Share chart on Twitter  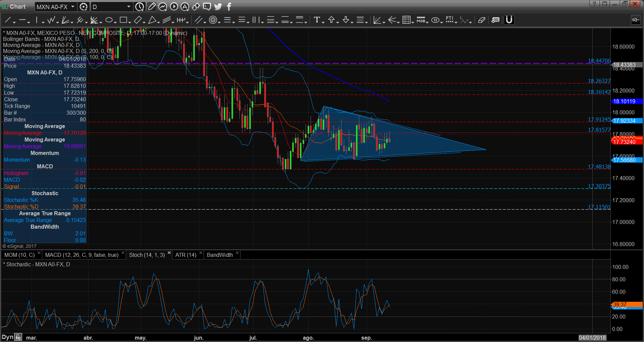(218, 6)
